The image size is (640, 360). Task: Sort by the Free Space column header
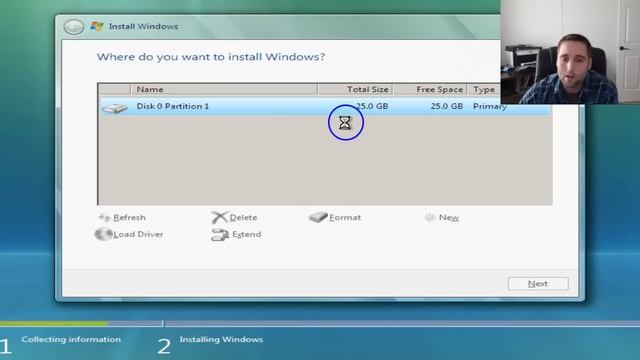(430, 89)
